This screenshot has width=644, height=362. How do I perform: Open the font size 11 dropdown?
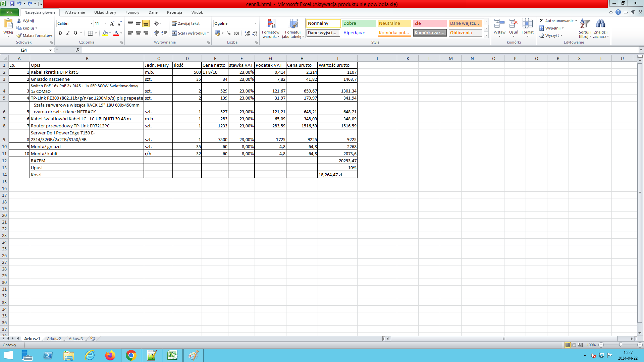[x=106, y=23]
